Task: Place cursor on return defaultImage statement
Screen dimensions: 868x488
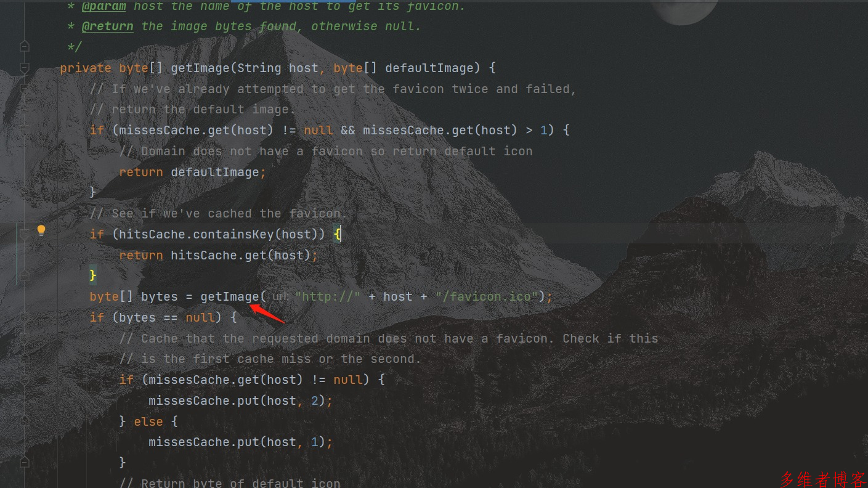Action: coord(192,172)
